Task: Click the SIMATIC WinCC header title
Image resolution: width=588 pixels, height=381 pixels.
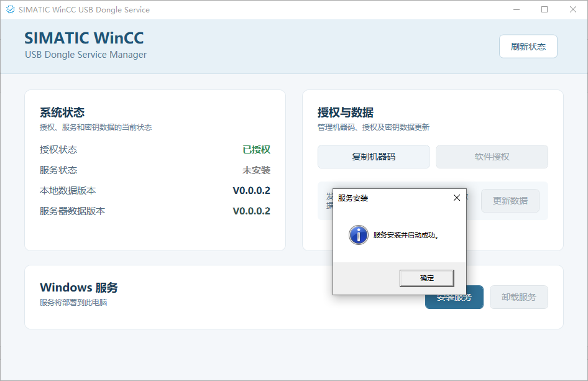Action: 84,38
